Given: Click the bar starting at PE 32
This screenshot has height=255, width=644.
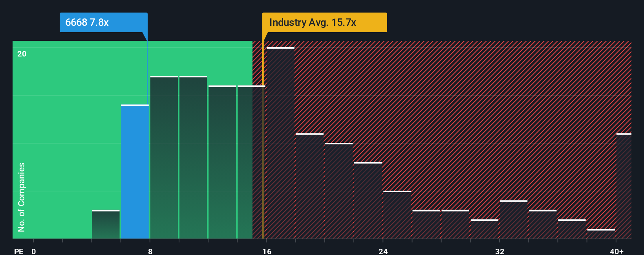Looking at the screenshot, I should tap(514, 220).
